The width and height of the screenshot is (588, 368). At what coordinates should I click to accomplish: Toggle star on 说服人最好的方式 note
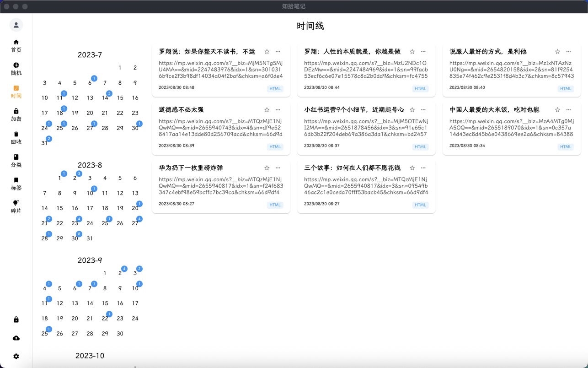(x=557, y=52)
